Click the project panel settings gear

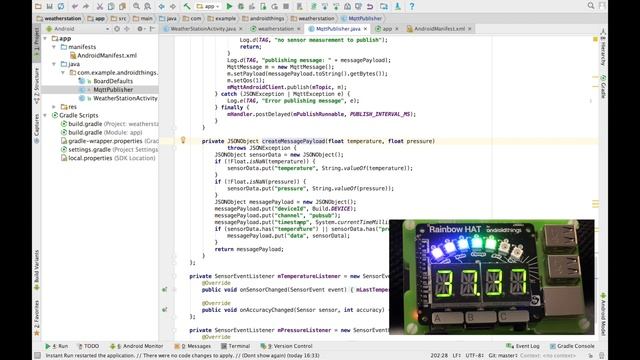(140, 29)
